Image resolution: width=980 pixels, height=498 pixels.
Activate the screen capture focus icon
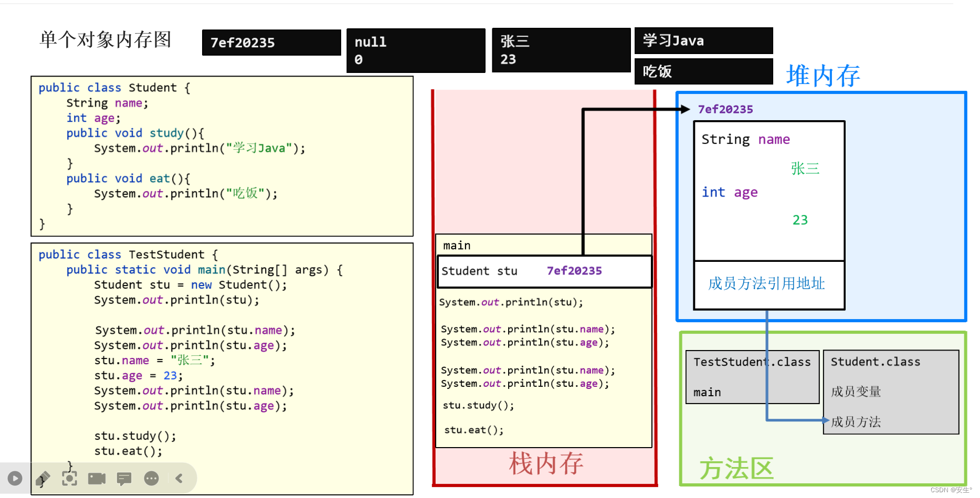(69, 478)
